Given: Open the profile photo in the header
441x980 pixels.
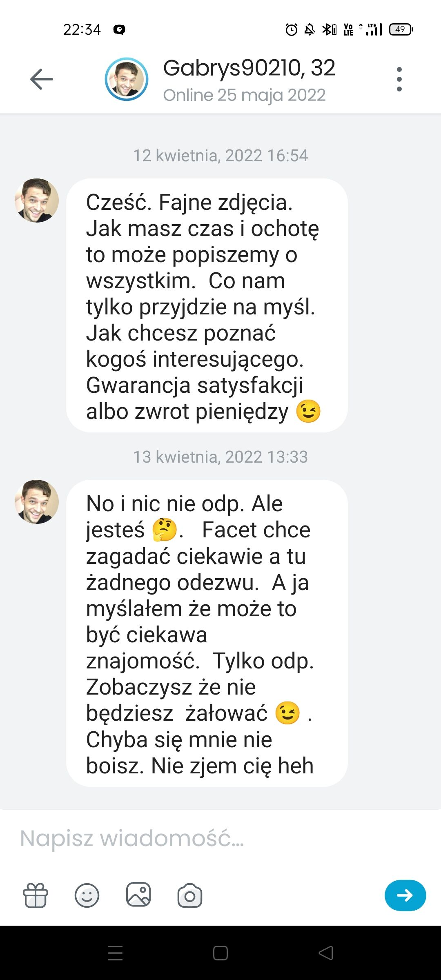Looking at the screenshot, I should click(x=127, y=79).
